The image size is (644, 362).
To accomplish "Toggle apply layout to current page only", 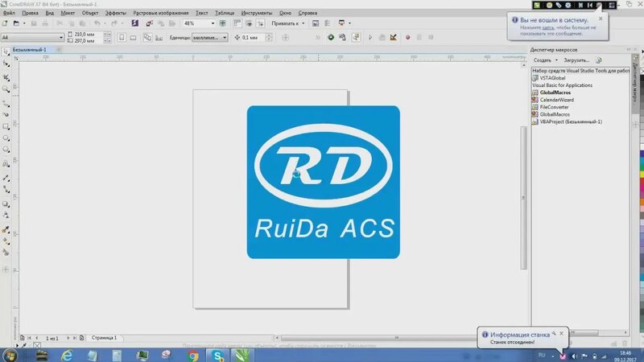I will pyautogui.click(x=159, y=37).
